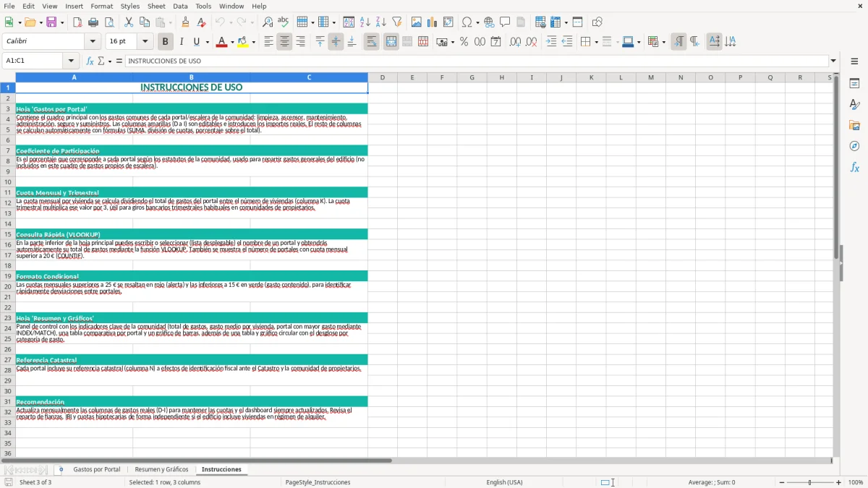Viewport: 868px width, 488px height.
Task: Open sidebar Styles panel
Action: 854,105
